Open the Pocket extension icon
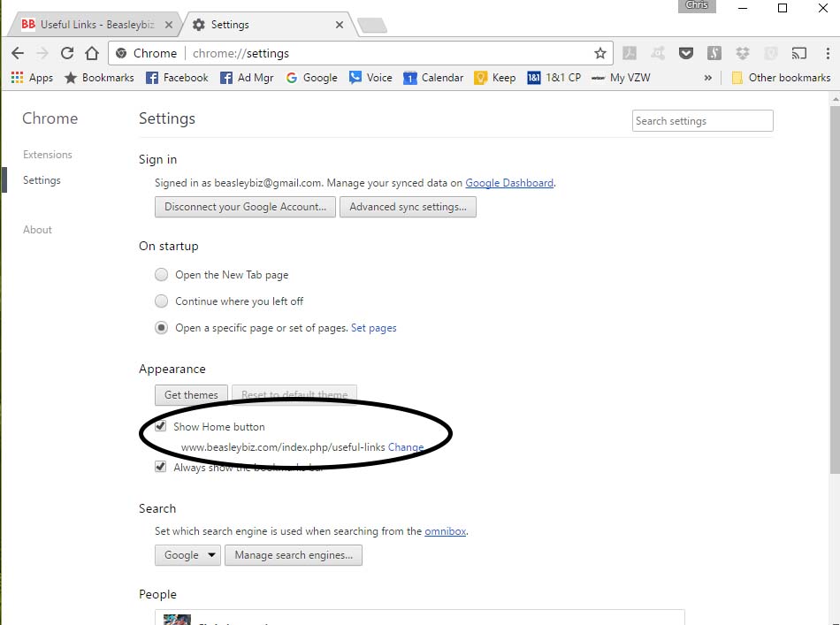The width and height of the screenshot is (840, 625). click(686, 53)
